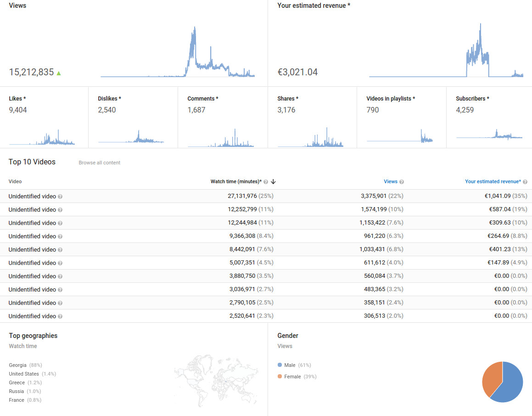Select France (0.8%) geography entry
The image size is (532, 416).
pyautogui.click(x=25, y=400)
